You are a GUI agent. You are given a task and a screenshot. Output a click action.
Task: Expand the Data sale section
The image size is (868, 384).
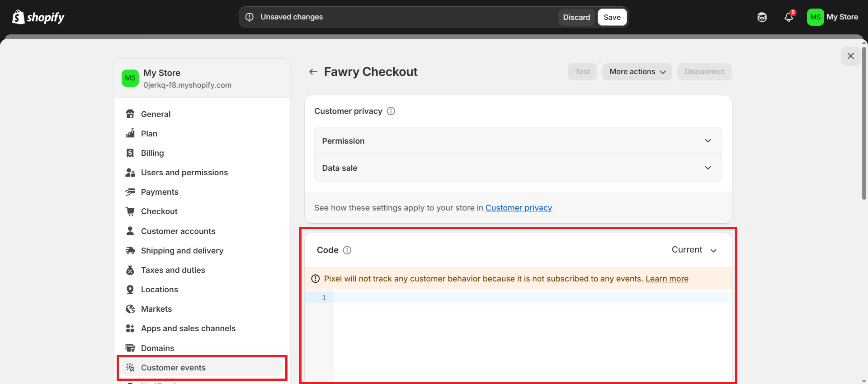518,168
